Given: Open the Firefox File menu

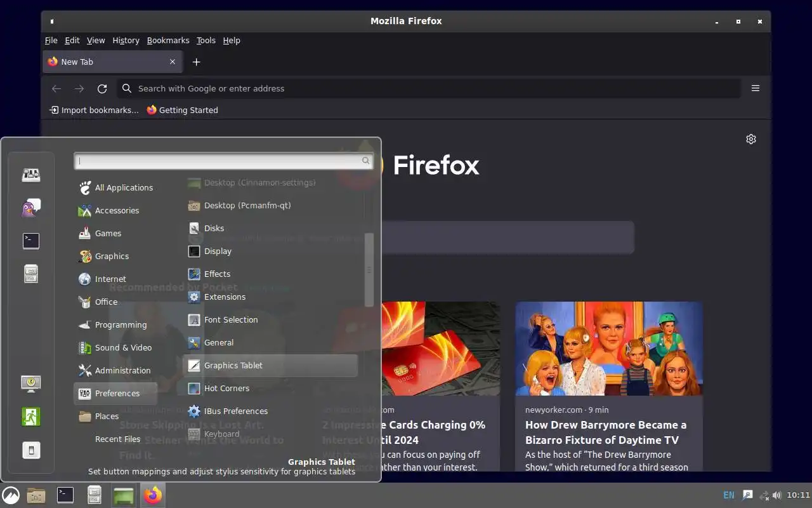Looking at the screenshot, I should point(51,40).
